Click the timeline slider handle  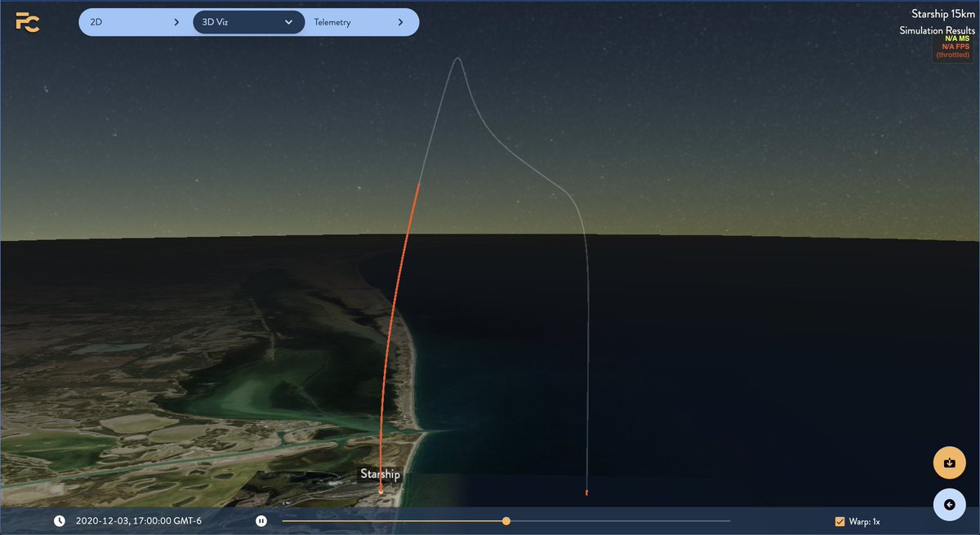[x=506, y=521]
